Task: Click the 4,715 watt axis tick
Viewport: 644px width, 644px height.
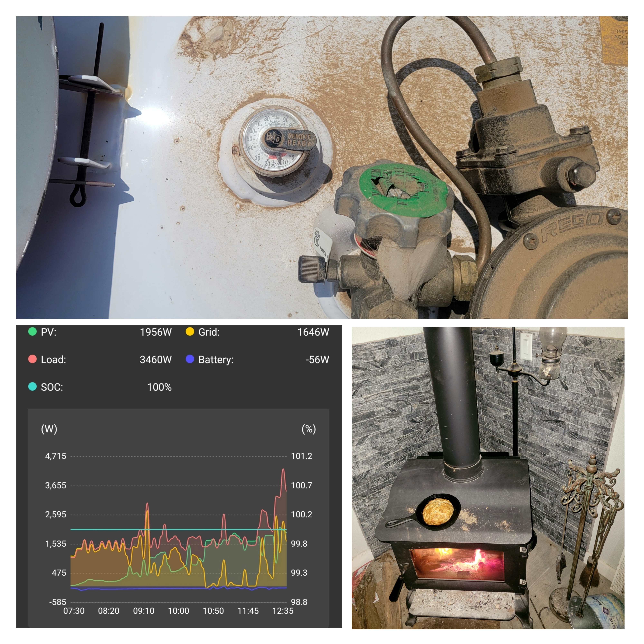Action: coord(56,456)
